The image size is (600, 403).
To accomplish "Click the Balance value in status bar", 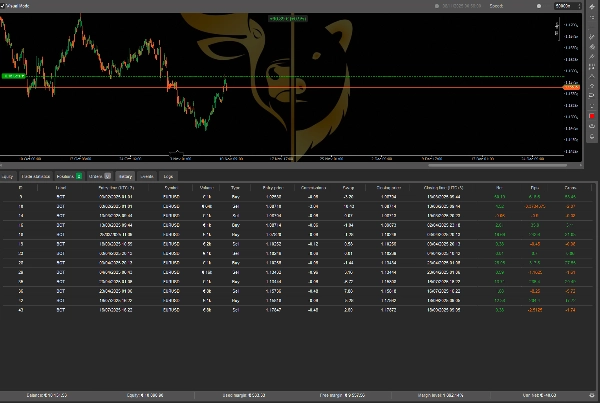I will (x=47, y=395).
